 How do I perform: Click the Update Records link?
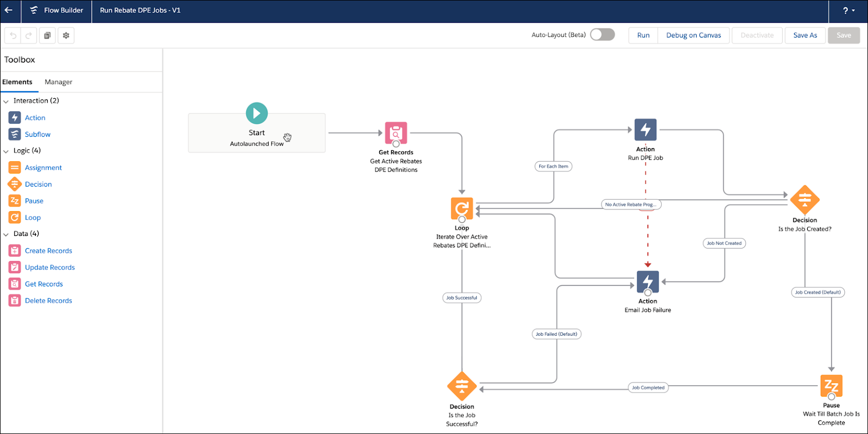click(x=50, y=267)
